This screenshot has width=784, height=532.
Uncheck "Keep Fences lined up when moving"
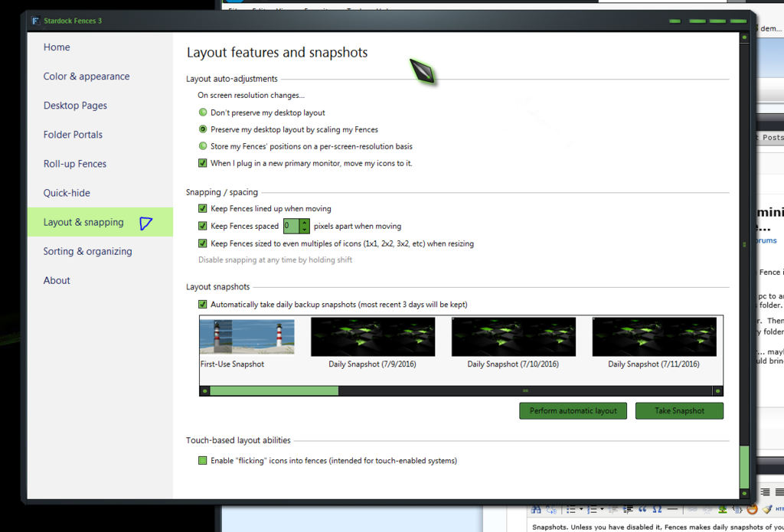202,208
